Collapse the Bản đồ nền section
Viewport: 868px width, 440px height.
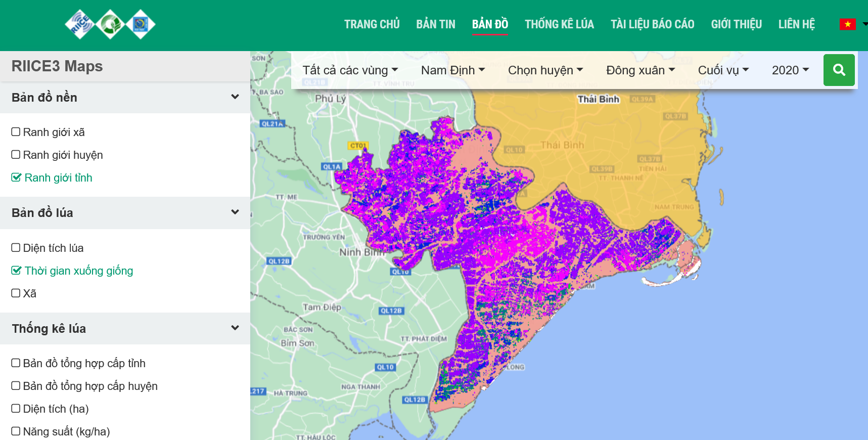(235, 97)
